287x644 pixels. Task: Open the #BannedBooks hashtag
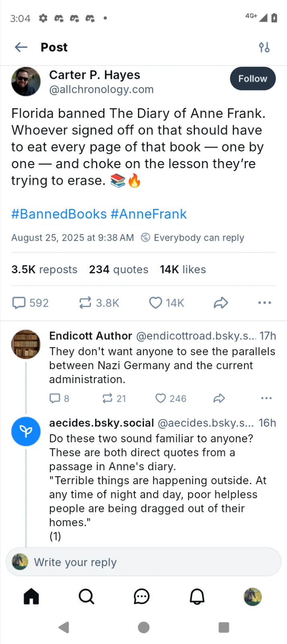click(59, 214)
